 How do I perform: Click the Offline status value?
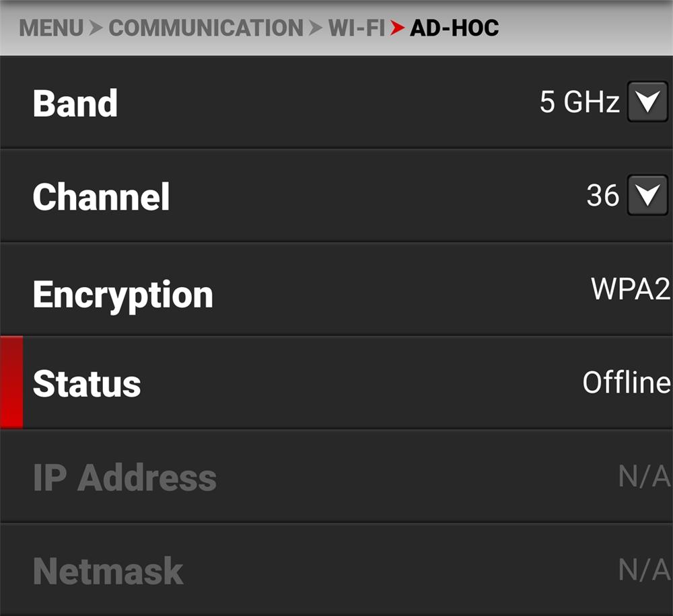[626, 382]
